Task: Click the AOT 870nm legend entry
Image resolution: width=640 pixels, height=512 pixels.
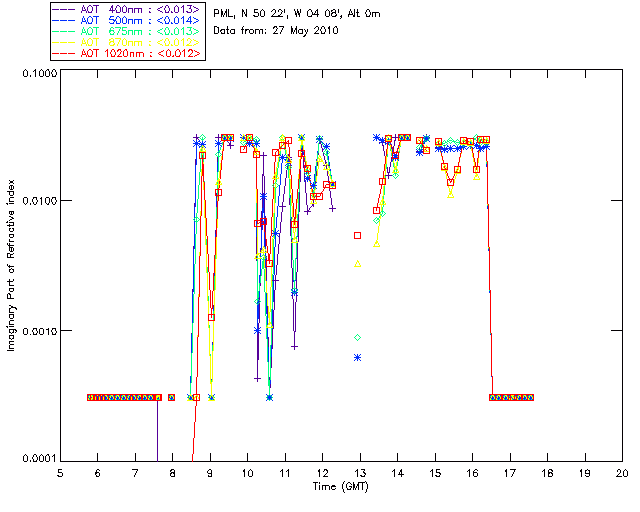Action: pos(127,42)
